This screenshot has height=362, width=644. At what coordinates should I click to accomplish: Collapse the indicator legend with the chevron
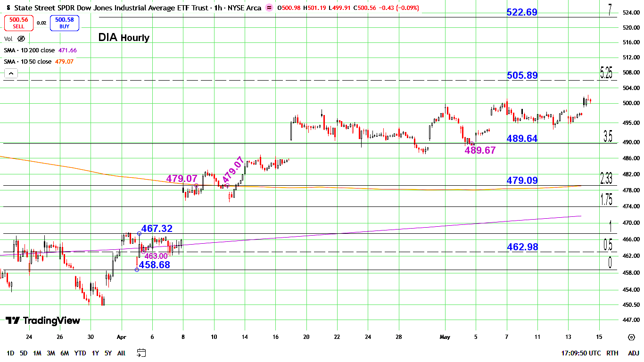coord(11,73)
